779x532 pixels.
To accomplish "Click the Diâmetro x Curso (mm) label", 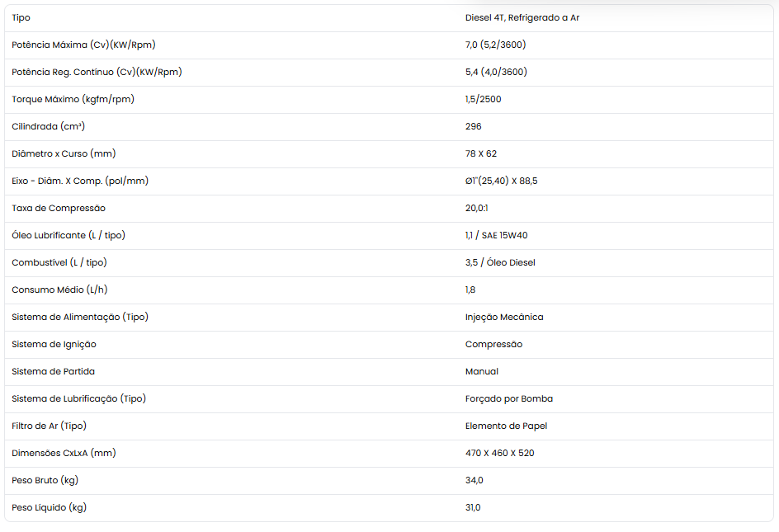I will [x=64, y=154].
